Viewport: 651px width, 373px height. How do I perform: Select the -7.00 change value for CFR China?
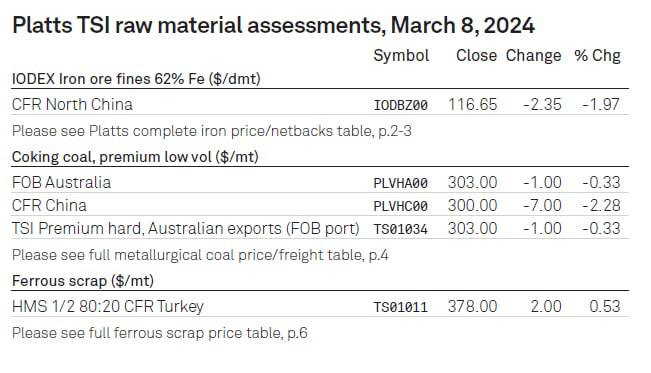pos(542,206)
